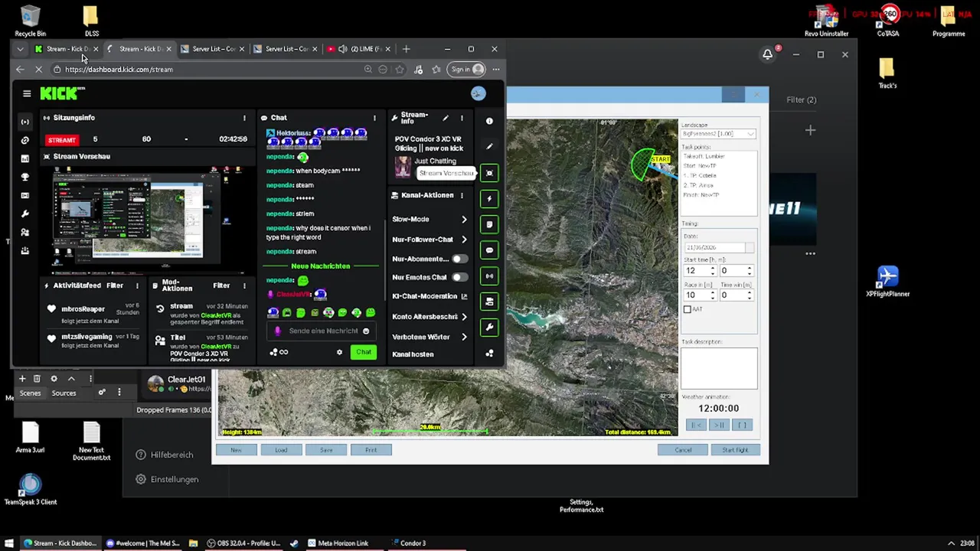Click Cancel in Condor window

[682, 450]
